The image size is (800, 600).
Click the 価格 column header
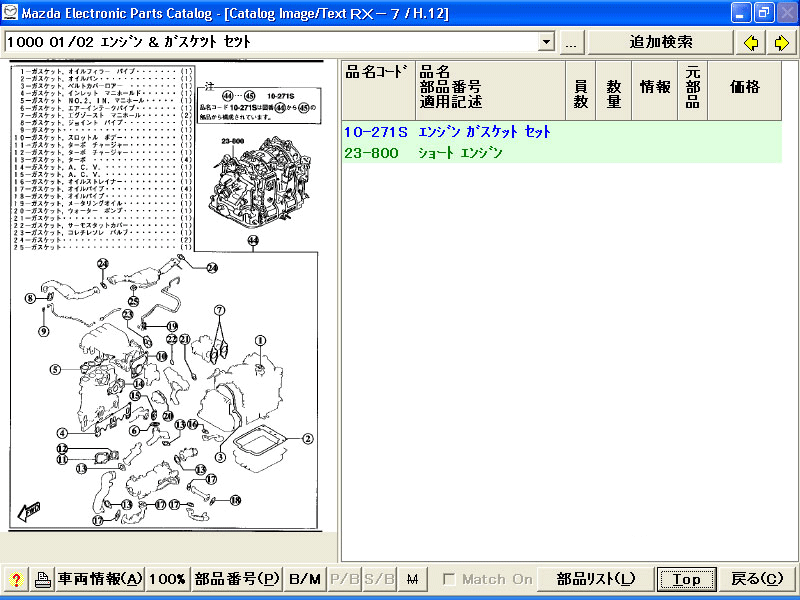(745, 90)
